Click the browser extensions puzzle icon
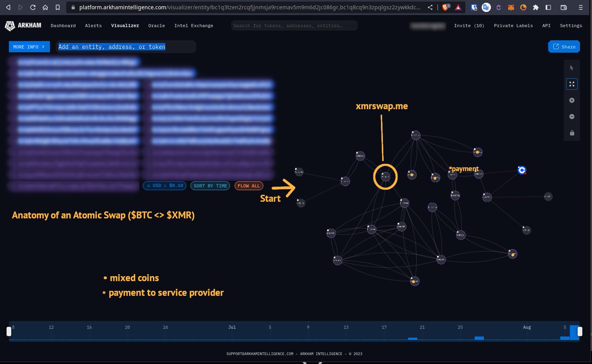 (x=535, y=7)
